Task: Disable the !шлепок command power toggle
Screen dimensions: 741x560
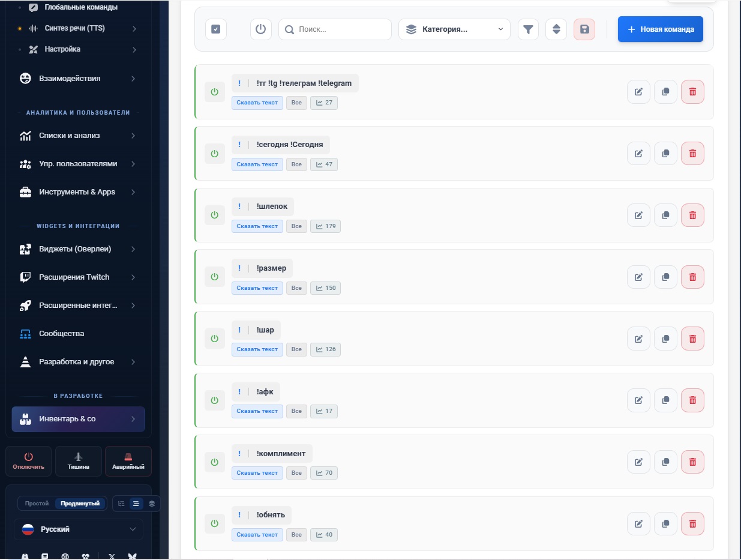Action: tap(215, 215)
